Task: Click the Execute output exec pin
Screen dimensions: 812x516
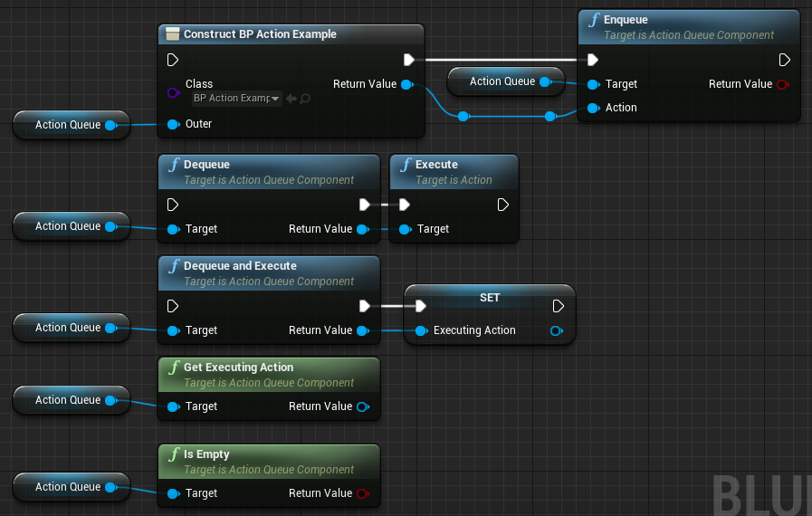Action: click(502, 205)
